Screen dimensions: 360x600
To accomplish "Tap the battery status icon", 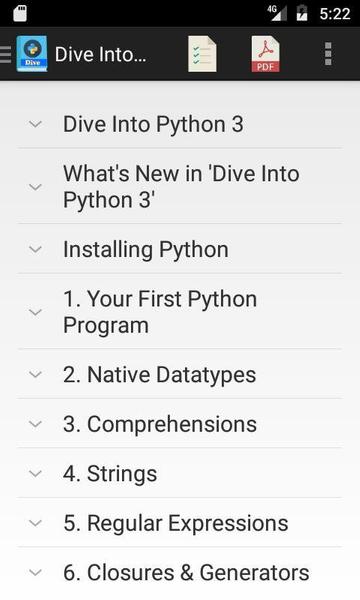I will click(302, 13).
